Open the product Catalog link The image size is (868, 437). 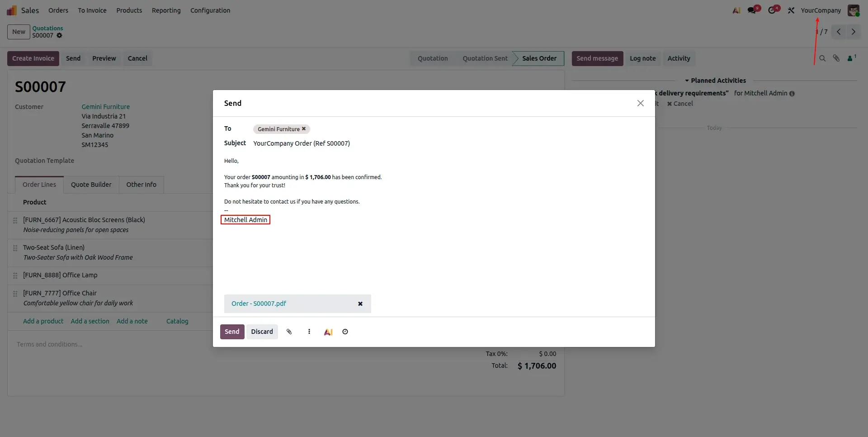177,321
